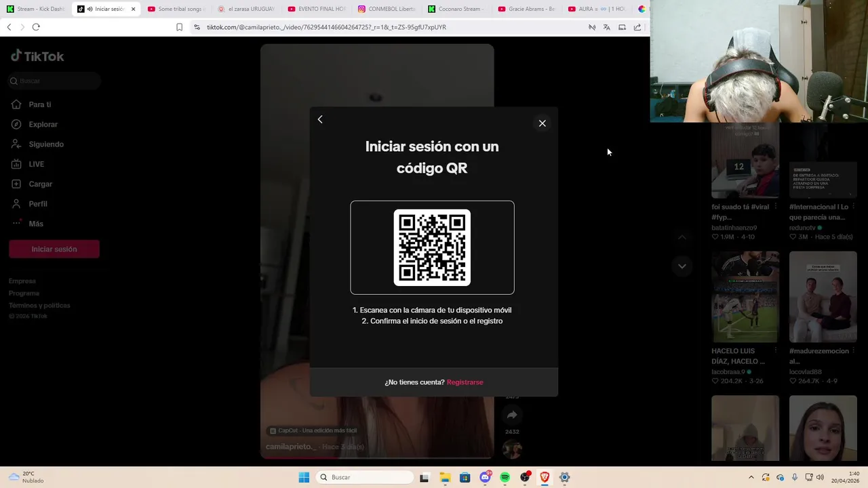Click browser back arrow

click(9, 27)
